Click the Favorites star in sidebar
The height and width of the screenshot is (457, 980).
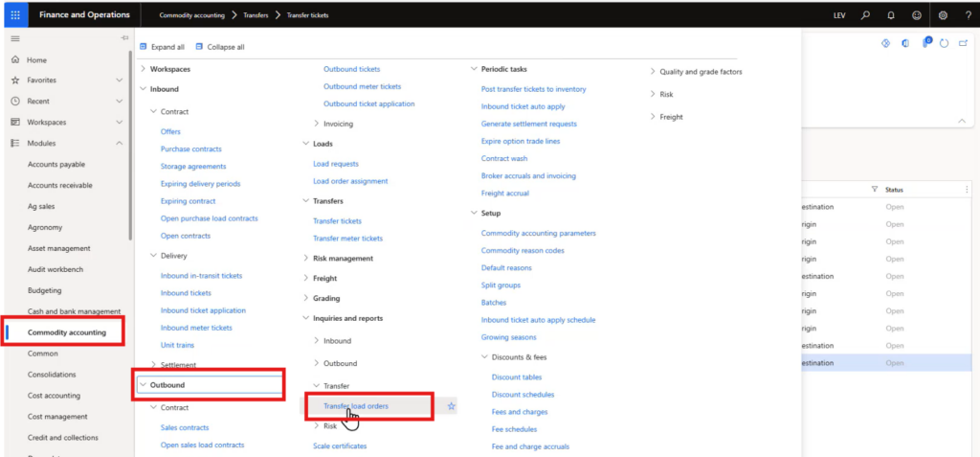tap(15, 80)
